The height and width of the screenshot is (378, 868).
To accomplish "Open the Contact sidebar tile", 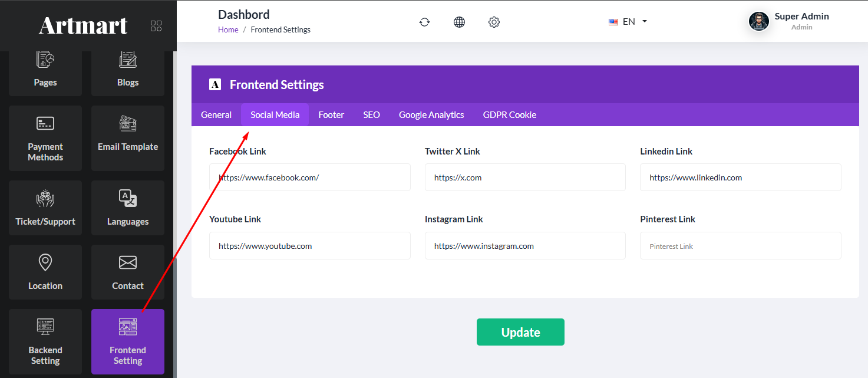I will click(x=128, y=272).
